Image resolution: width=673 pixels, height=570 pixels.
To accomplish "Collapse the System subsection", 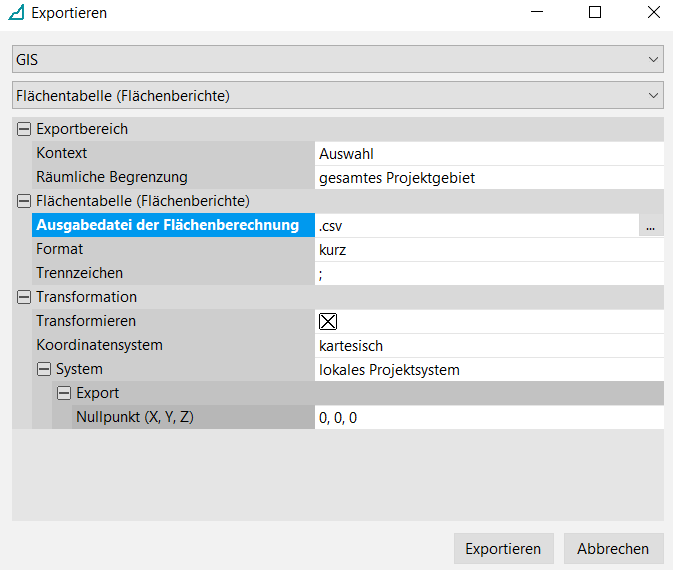I will click(x=44, y=369).
